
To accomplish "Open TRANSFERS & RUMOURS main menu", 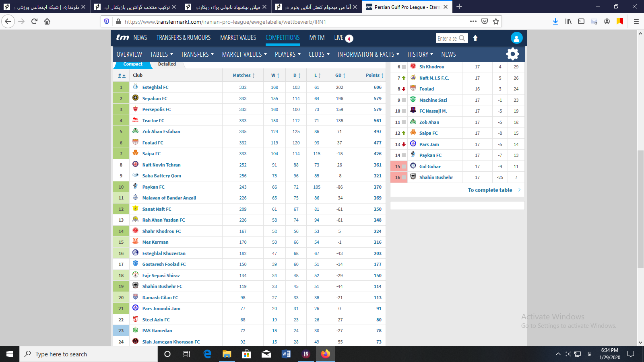I will (184, 37).
